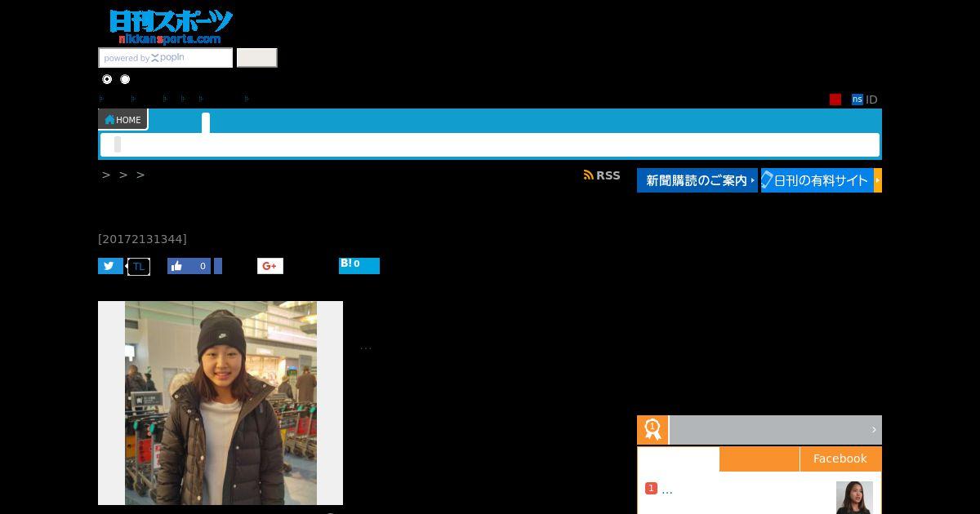This screenshot has height=514, width=980.
Task: Switch to the middle orange ranking tab
Action: pos(759,459)
